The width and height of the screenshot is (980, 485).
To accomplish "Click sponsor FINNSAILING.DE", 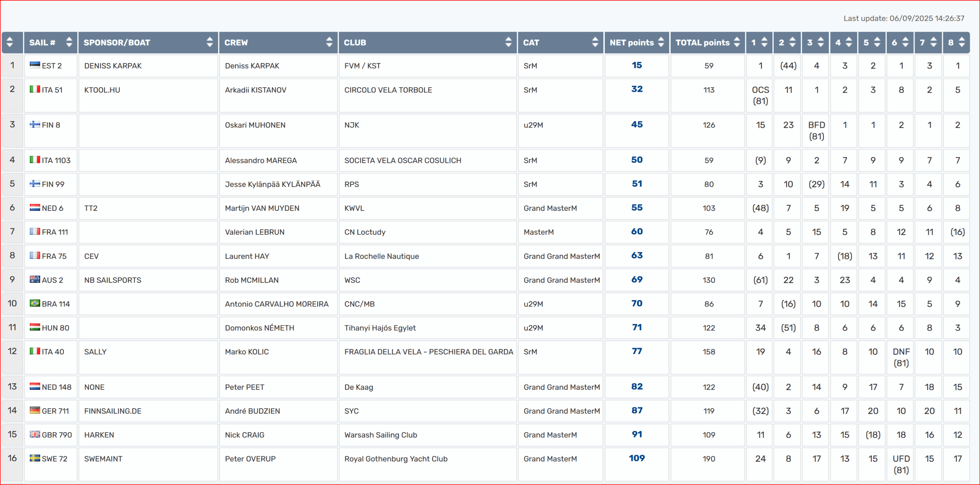I will coord(113,411).
